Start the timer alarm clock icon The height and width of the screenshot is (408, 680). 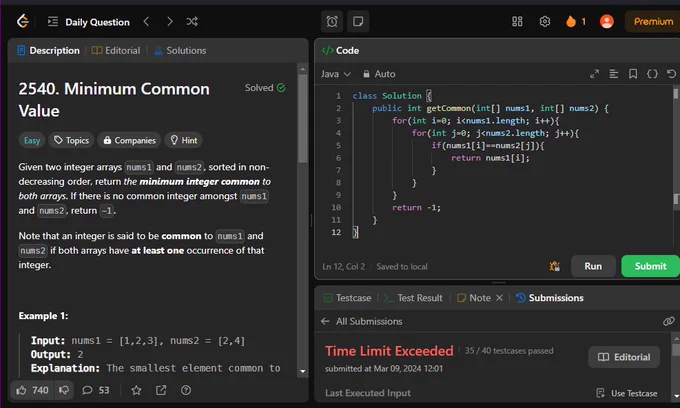click(x=332, y=21)
